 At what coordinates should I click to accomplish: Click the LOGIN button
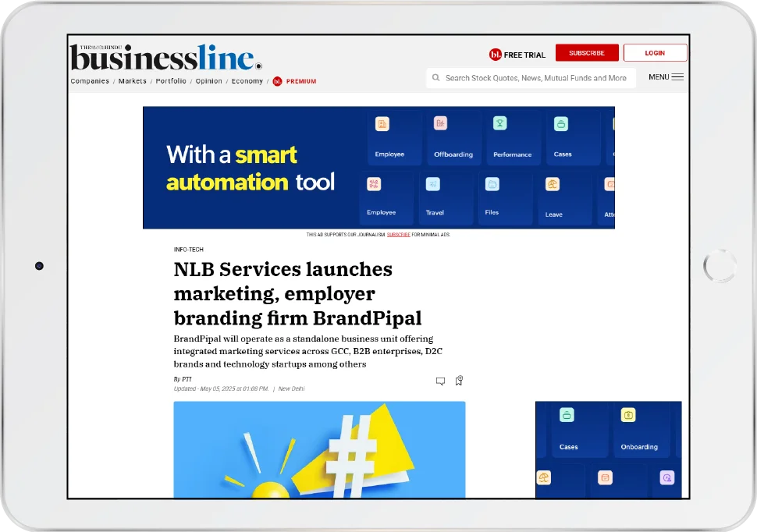(x=655, y=52)
